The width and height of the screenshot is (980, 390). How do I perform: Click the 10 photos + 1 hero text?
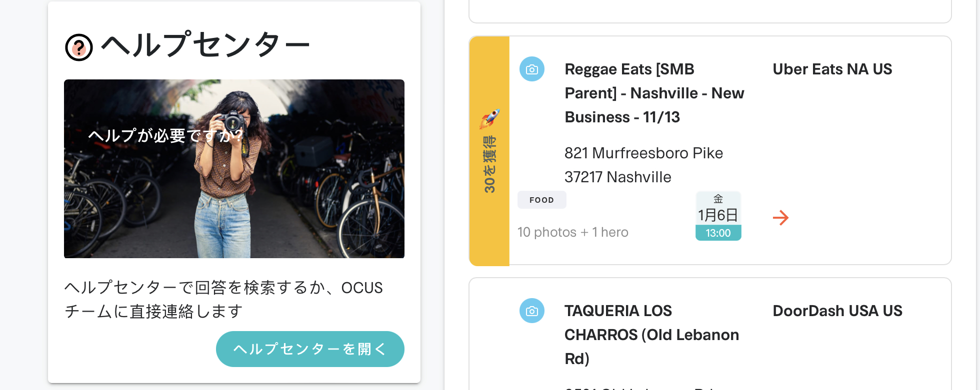pyautogui.click(x=573, y=232)
